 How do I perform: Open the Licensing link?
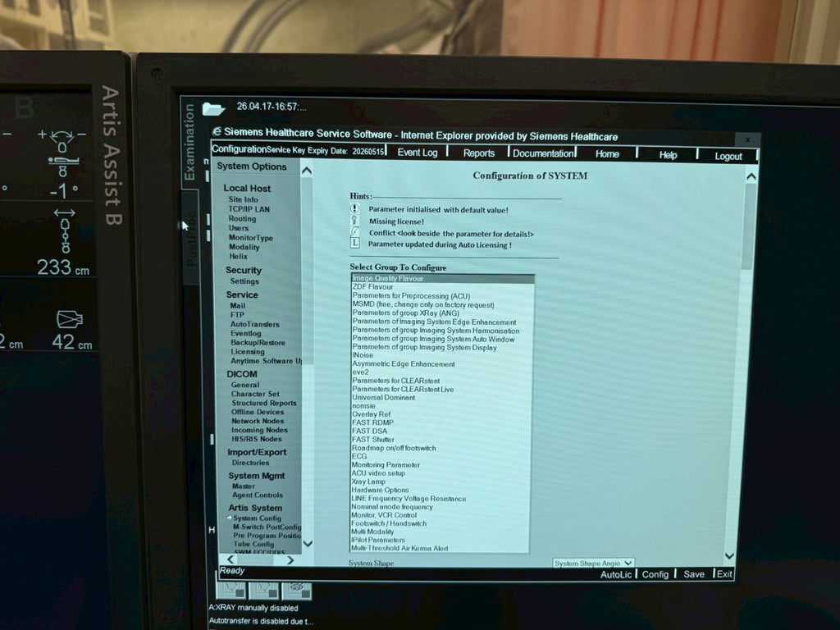tap(248, 351)
